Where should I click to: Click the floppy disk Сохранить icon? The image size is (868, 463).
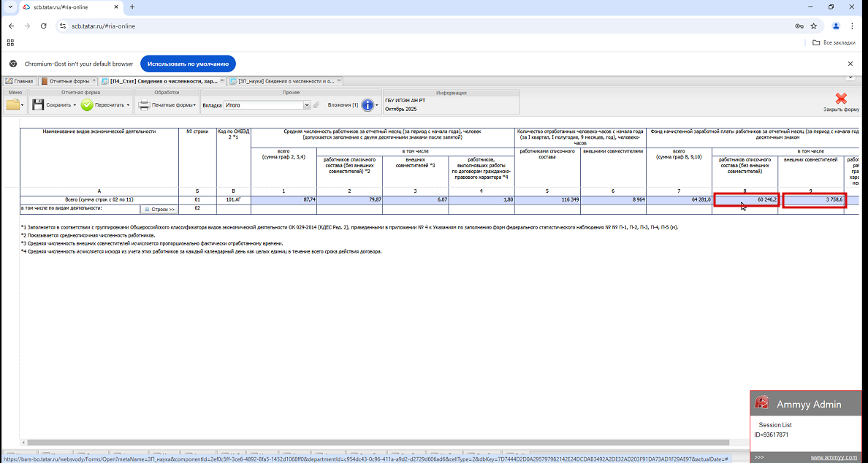click(x=38, y=104)
